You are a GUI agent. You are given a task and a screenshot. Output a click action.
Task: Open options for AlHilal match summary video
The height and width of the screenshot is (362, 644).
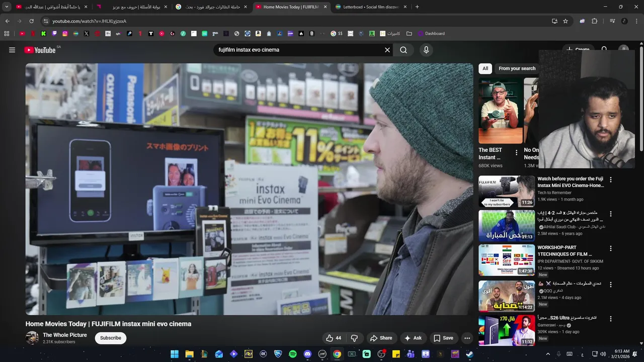[x=611, y=214]
